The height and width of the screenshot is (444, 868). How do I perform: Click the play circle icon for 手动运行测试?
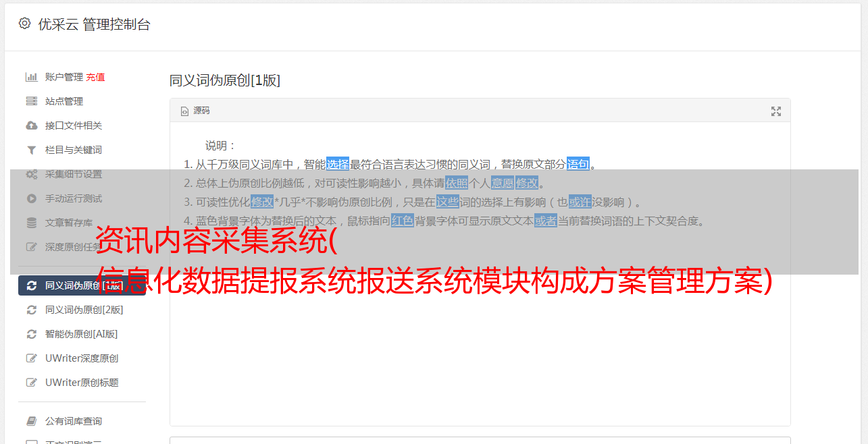(32, 198)
